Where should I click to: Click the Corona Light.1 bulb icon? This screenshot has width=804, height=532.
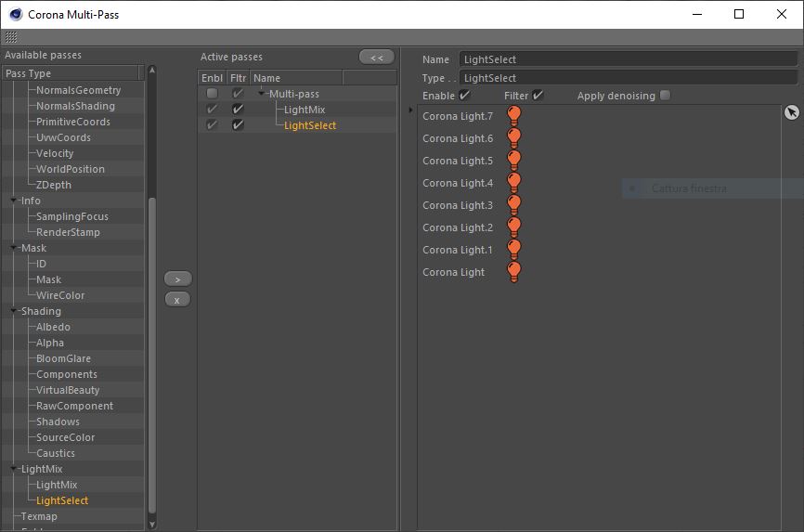pos(513,250)
